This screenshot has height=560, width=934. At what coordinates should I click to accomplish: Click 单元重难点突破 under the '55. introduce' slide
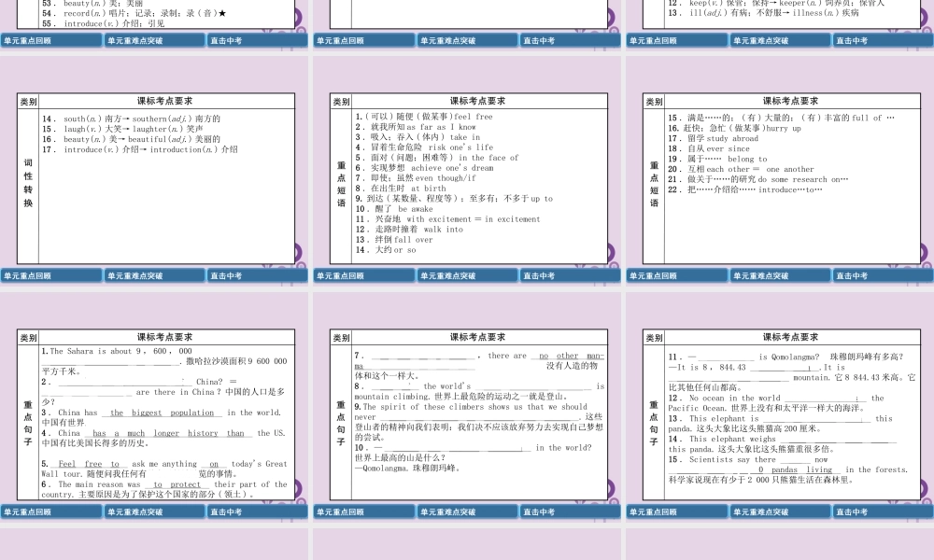click(x=155, y=40)
